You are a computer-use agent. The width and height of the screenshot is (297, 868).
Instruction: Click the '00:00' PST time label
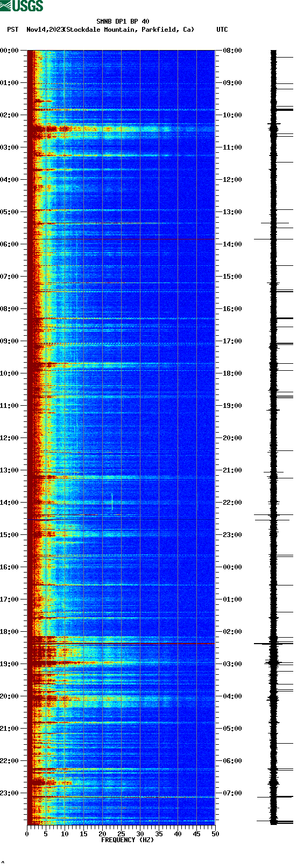(9, 51)
